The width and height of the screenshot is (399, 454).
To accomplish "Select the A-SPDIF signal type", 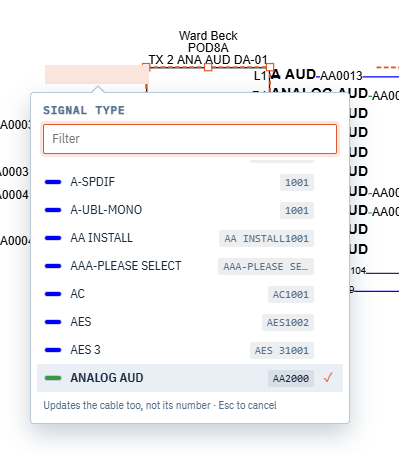I will (190, 182).
